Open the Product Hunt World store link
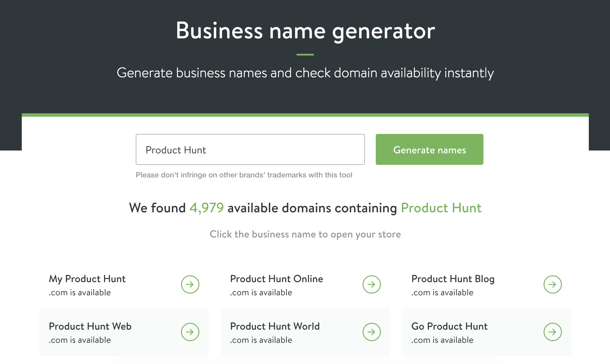Viewport: 610px width, 364px height. tap(275, 326)
